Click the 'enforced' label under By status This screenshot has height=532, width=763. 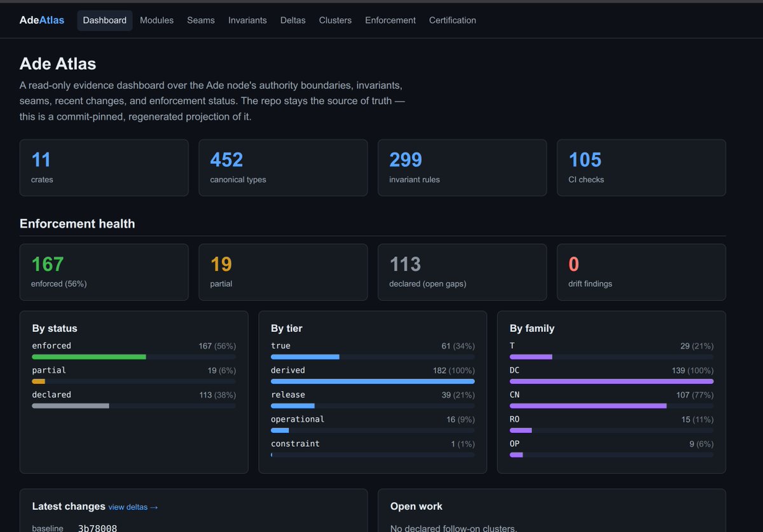[52, 346]
